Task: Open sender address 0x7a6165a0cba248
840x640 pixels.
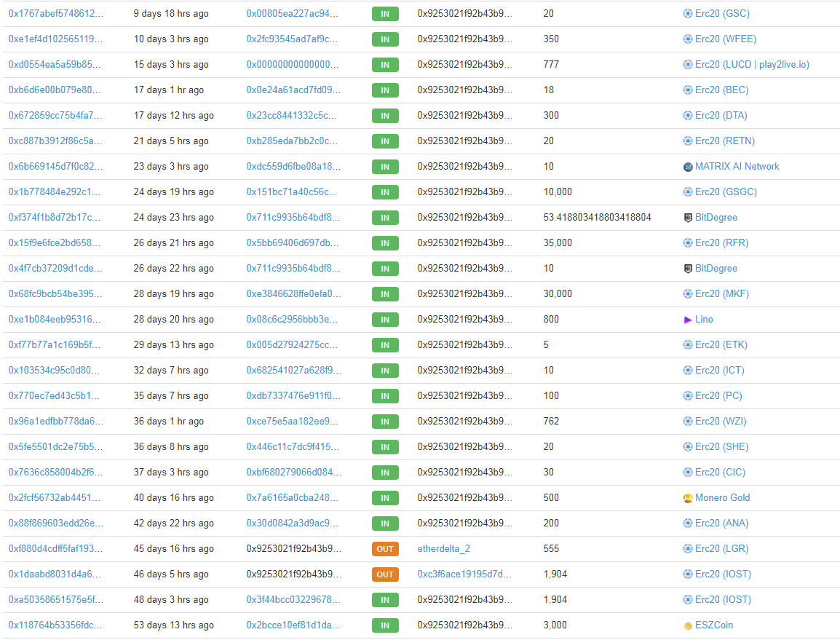Action: coord(292,498)
